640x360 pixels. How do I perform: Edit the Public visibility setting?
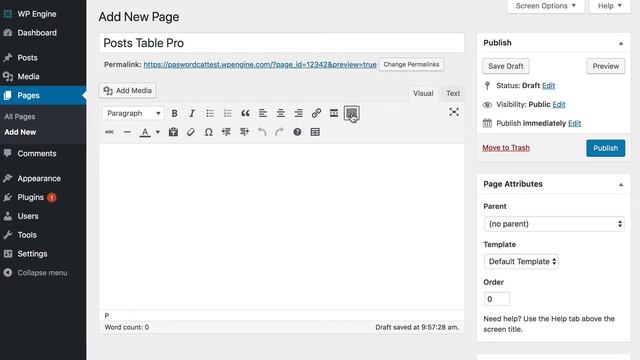coord(559,104)
